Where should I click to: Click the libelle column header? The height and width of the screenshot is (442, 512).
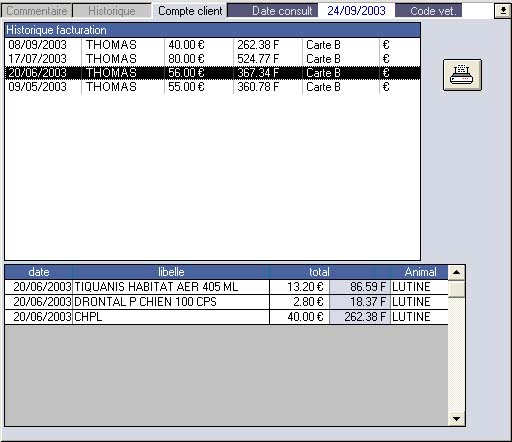pyautogui.click(x=171, y=272)
